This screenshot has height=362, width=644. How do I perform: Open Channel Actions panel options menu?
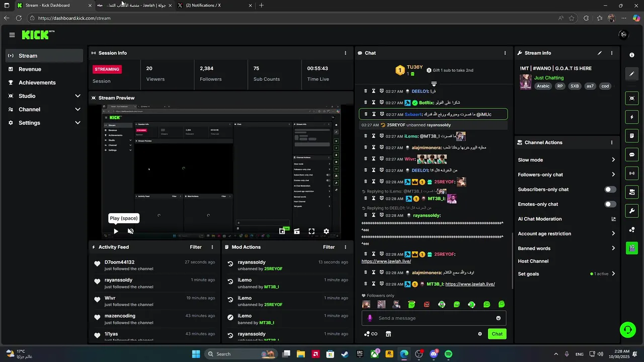pyautogui.click(x=612, y=142)
